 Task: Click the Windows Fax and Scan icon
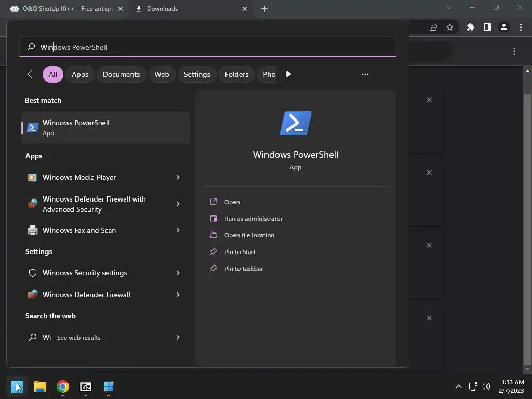click(x=32, y=230)
